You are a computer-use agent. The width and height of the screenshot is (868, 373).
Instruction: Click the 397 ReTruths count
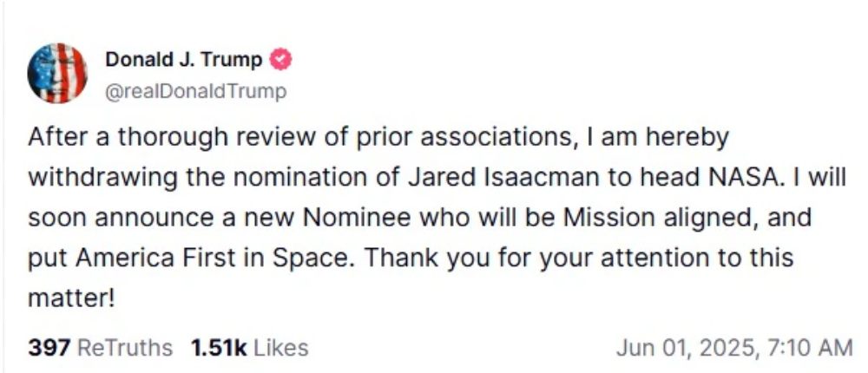point(49,348)
